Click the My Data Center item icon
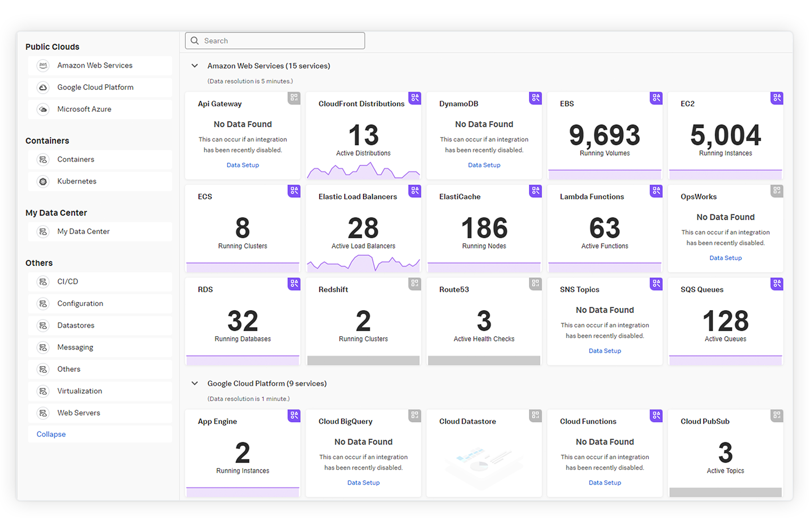Viewport: 809px width, 532px height. 43,231
